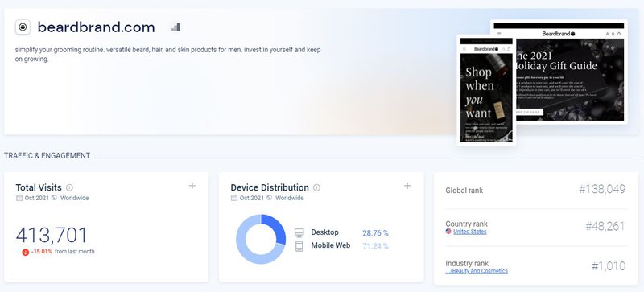The height and width of the screenshot is (292, 644).
Task: Click the beardbrand.com site favicon
Action: tap(23, 27)
